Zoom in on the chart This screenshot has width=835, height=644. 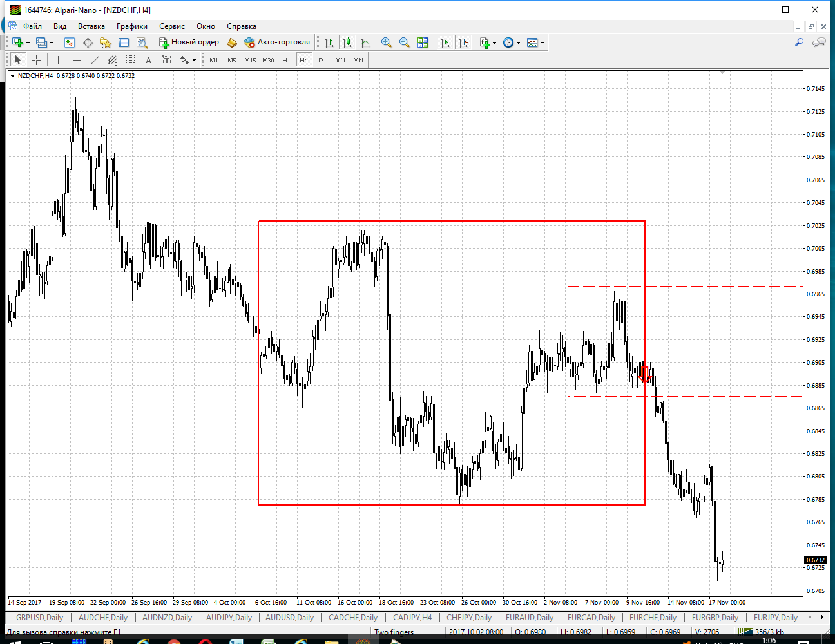coord(387,43)
